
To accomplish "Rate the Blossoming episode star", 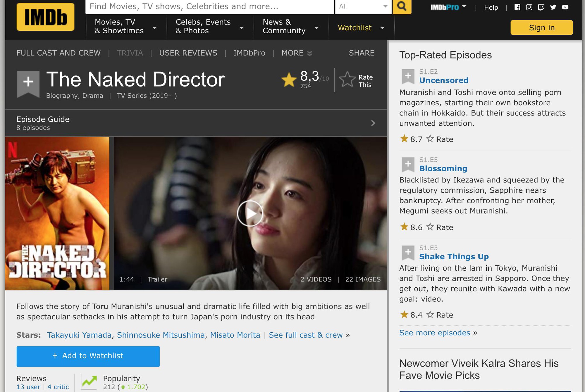I will click(430, 227).
